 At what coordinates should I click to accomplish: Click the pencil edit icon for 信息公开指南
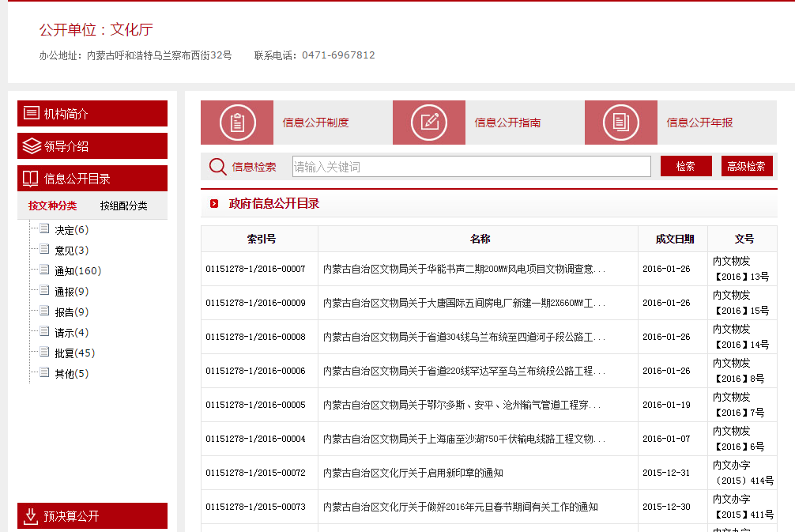(429, 123)
